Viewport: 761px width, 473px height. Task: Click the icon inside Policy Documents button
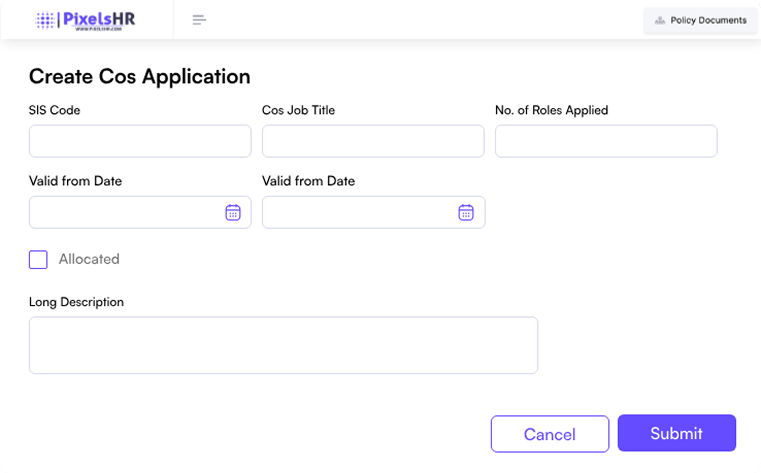(659, 20)
